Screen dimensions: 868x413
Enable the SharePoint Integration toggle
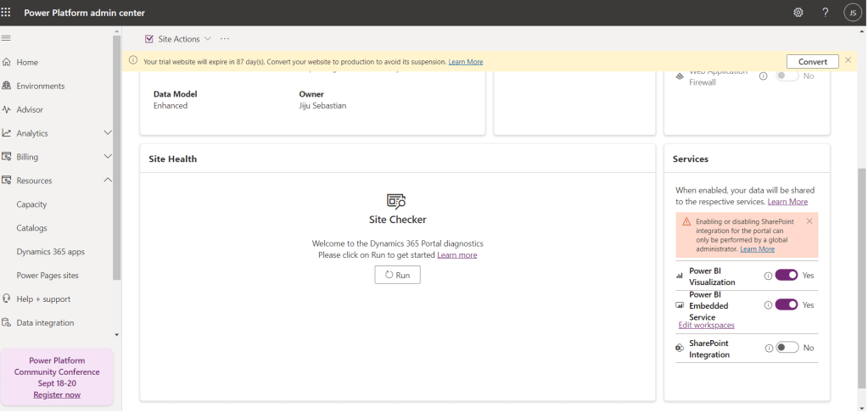787,348
